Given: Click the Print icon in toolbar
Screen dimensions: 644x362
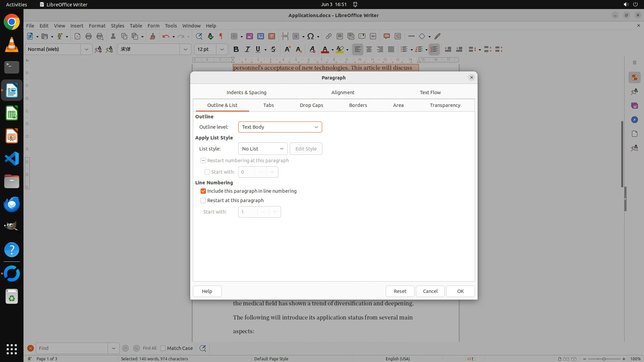Looking at the screenshot, I should [89, 36].
